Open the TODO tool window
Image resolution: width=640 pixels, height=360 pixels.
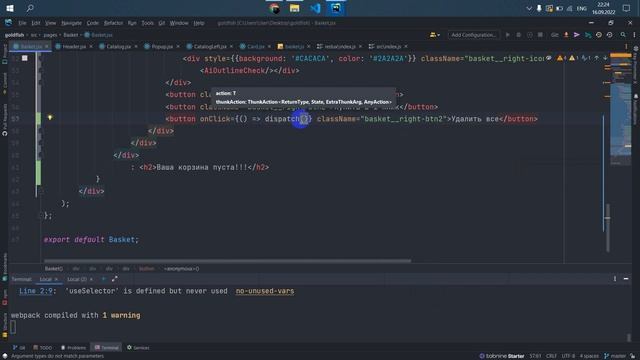(x=42, y=348)
